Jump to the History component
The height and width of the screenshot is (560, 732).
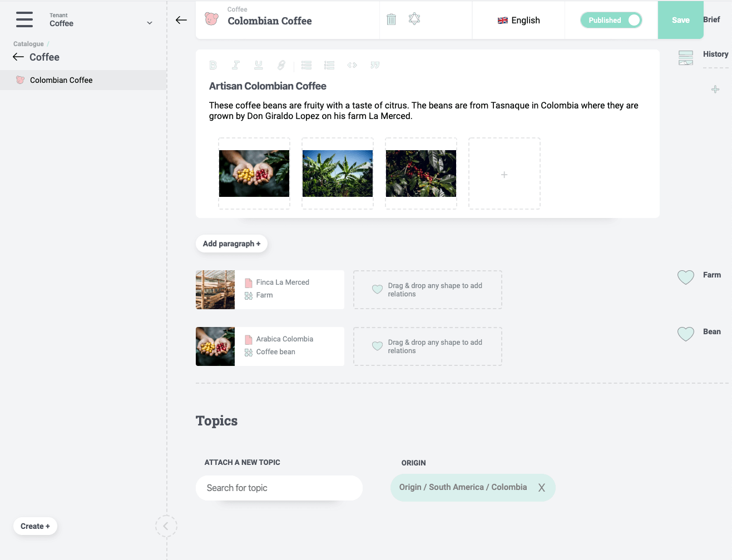click(715, 54)
